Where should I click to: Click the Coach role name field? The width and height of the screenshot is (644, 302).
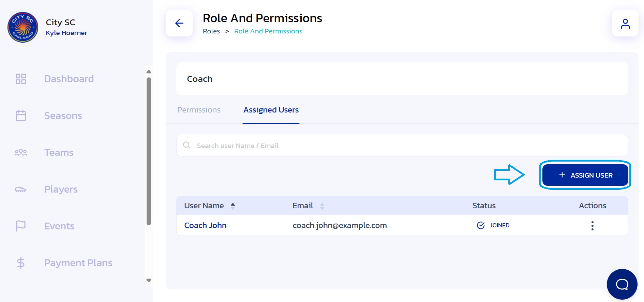click(x=402, y=79)
